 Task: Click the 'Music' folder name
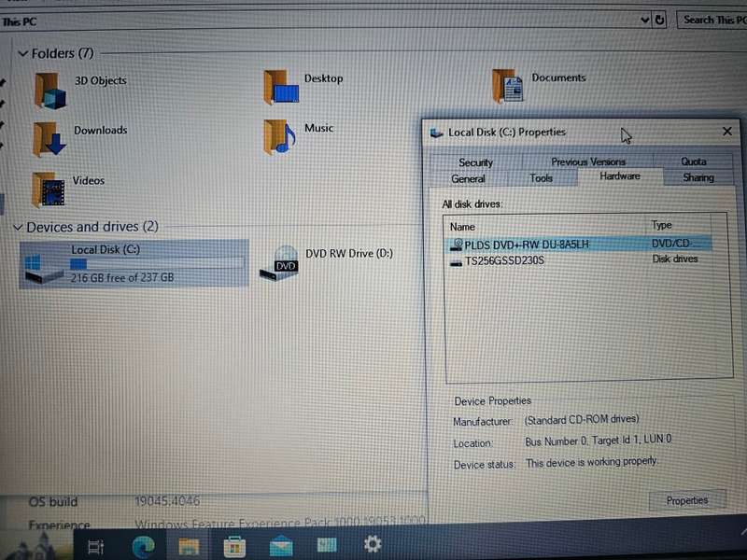coord(318,128)
